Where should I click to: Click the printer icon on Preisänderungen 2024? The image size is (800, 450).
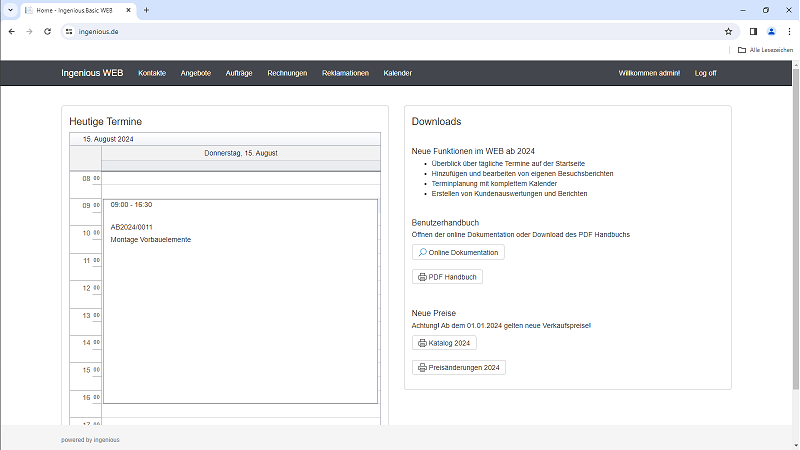(x=422, y=367)
